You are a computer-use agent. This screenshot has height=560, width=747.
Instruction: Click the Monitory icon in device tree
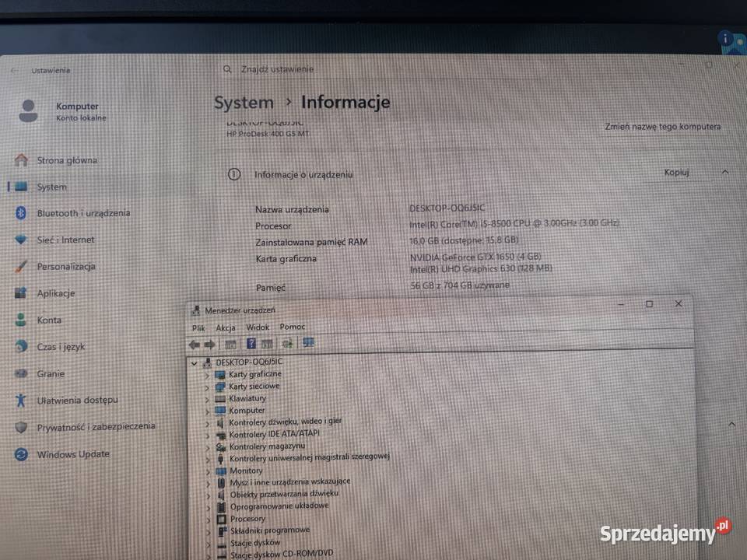point(220,471)
